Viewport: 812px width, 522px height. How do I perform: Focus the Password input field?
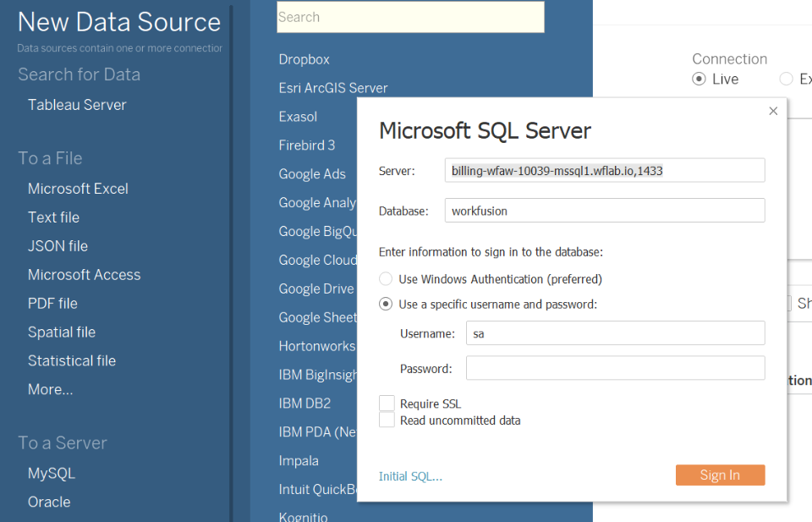point(615,368)
